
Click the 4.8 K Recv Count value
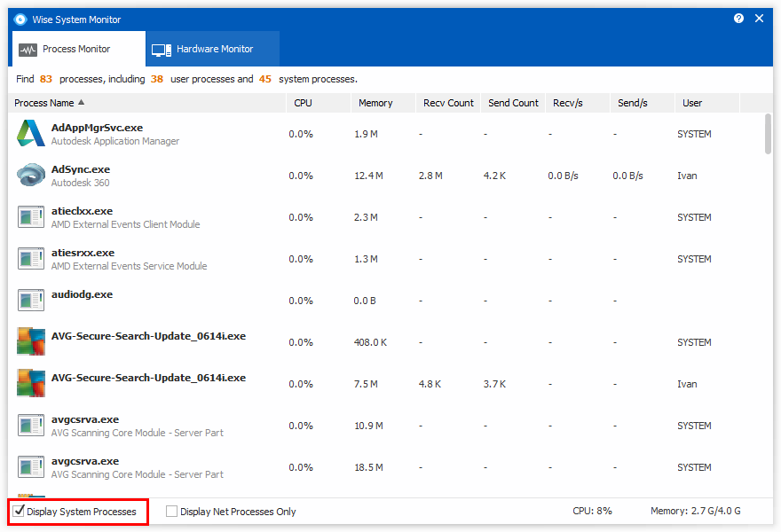tap(430, 384)
